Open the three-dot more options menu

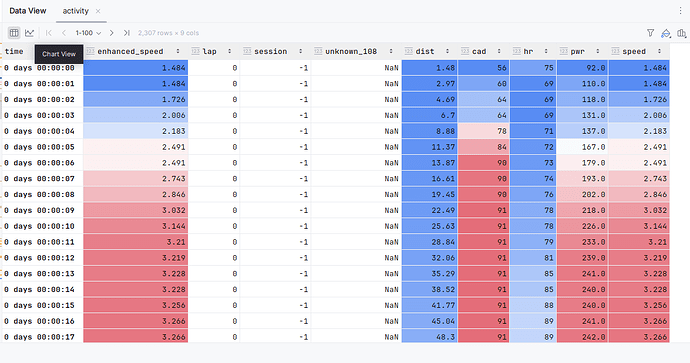tap(680, 11)
